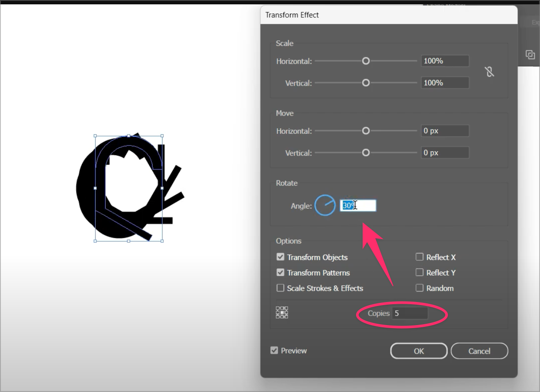Screen dimensions: 540x392
Task: Click the Rotate Angle text field
Action: (x=358, y=206)
